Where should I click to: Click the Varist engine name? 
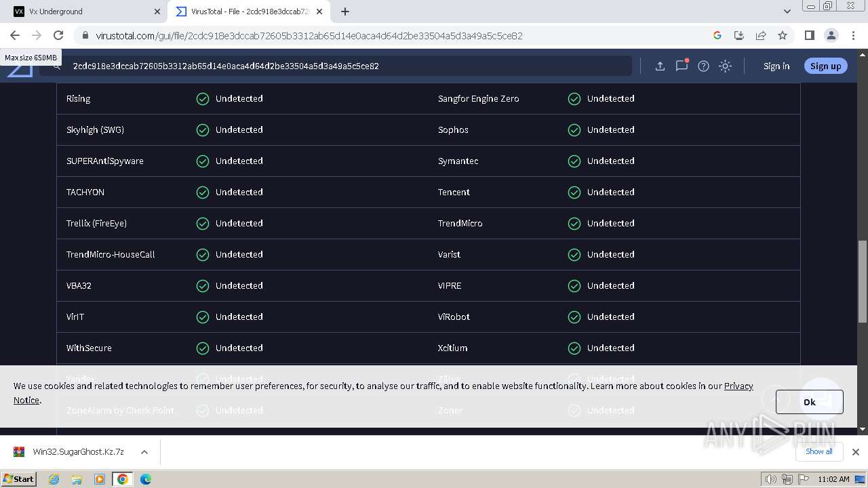tap(449, 254)
